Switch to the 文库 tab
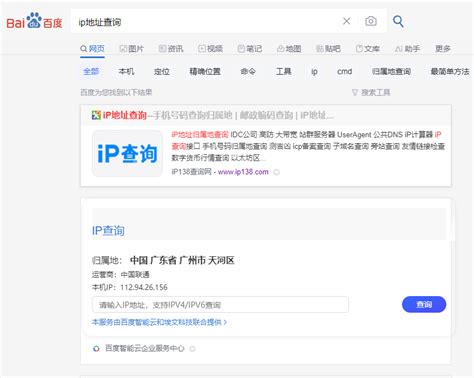This screenshot has height=378, width=474. click(x=368, y=49)
